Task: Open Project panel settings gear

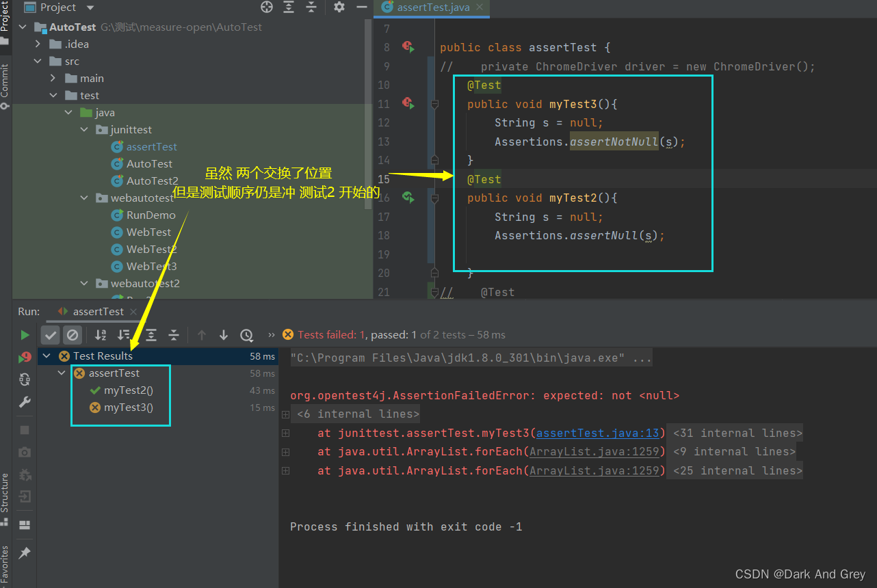Action: pos(339,8)
